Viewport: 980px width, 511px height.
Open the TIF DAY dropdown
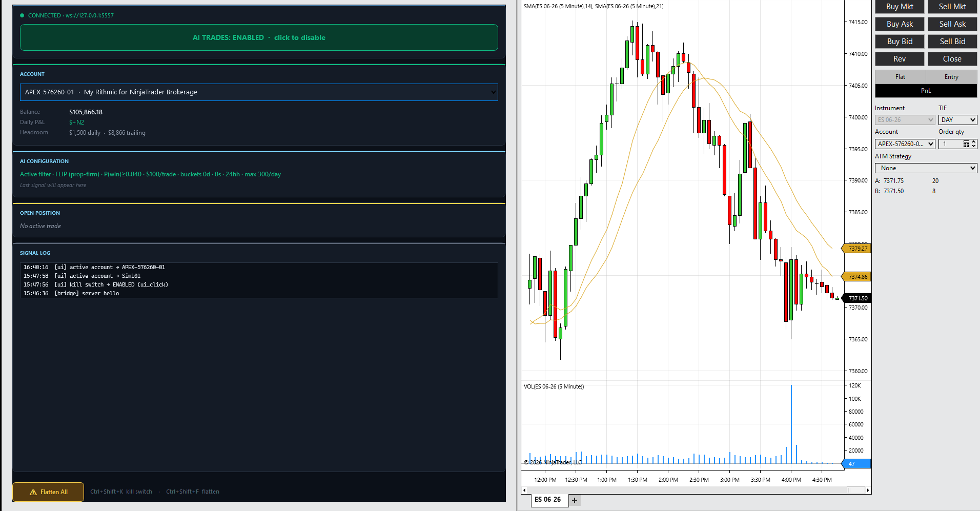[957, 120]
